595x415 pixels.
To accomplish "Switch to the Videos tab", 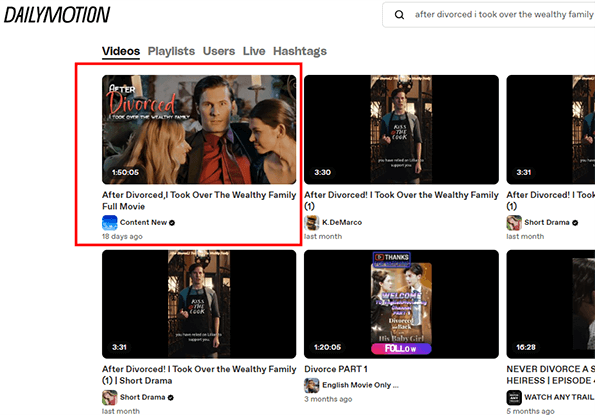I will (121, 51).
